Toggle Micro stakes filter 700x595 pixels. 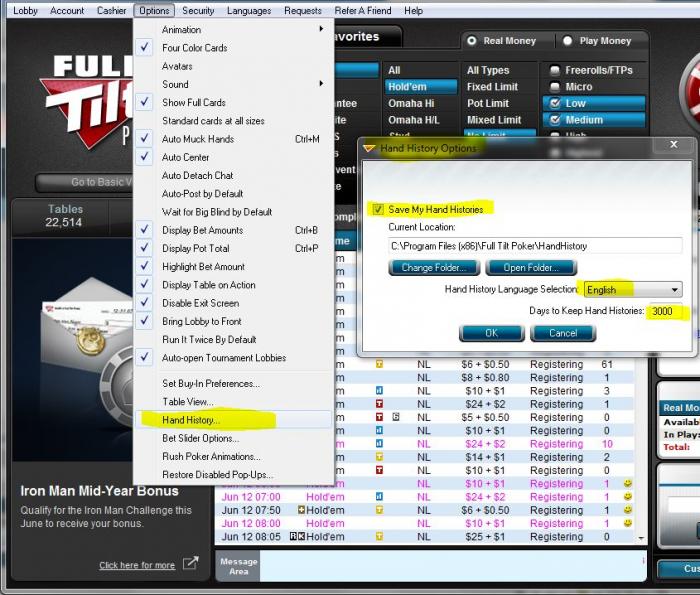pos(554,87)
